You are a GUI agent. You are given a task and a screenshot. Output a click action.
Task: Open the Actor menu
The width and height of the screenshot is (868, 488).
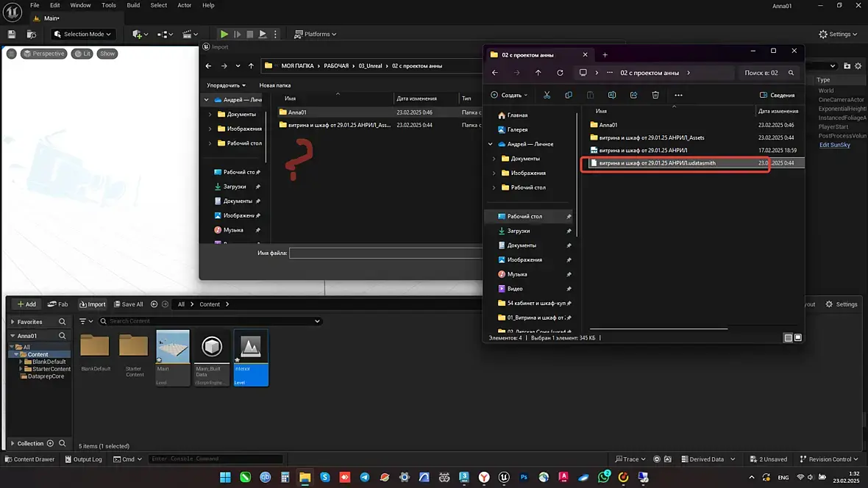point(184,5)
